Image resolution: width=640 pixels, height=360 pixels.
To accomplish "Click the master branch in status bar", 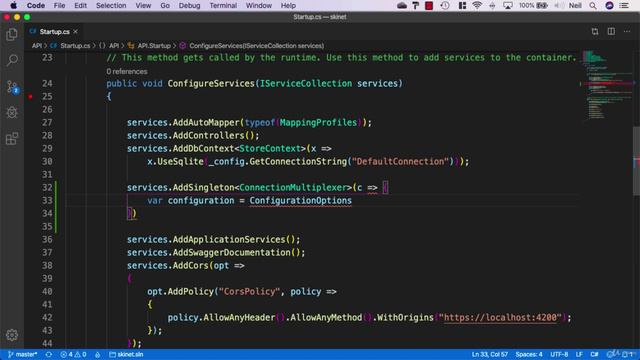I will 23,354.
